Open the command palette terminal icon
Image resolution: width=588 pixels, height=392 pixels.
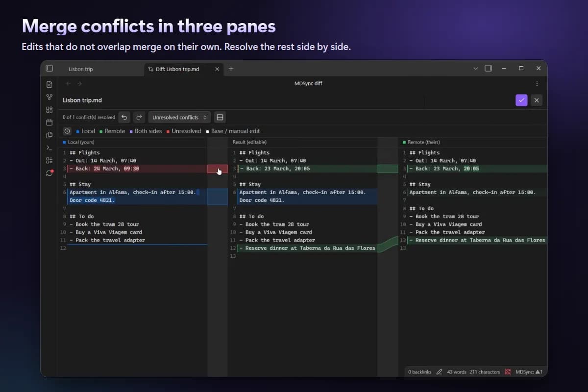(49, 147)
